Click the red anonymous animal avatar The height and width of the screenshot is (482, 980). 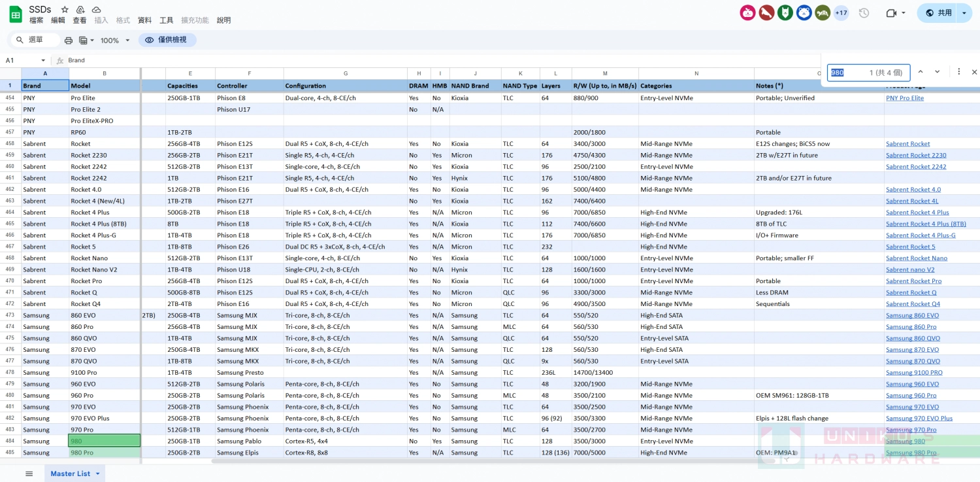coord(766,12)
